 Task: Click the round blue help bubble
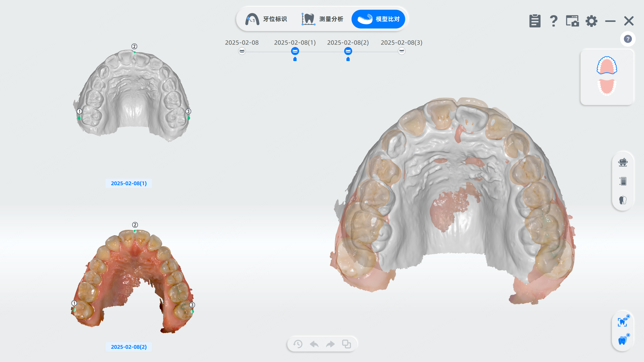pyautogui.click(x=628, y=39)
